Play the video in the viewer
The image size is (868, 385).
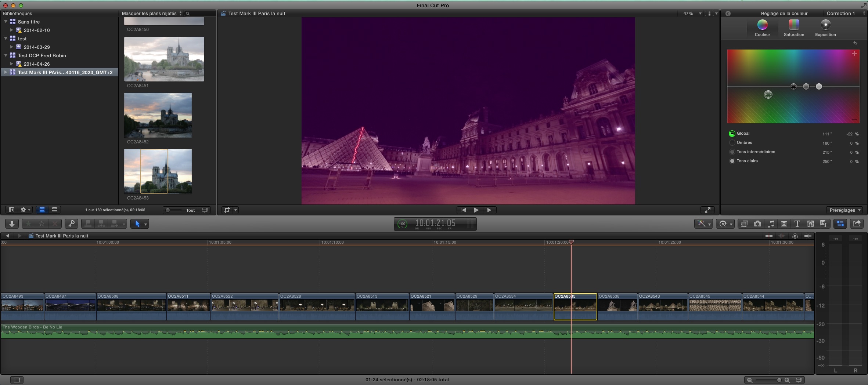click(476, 210)
